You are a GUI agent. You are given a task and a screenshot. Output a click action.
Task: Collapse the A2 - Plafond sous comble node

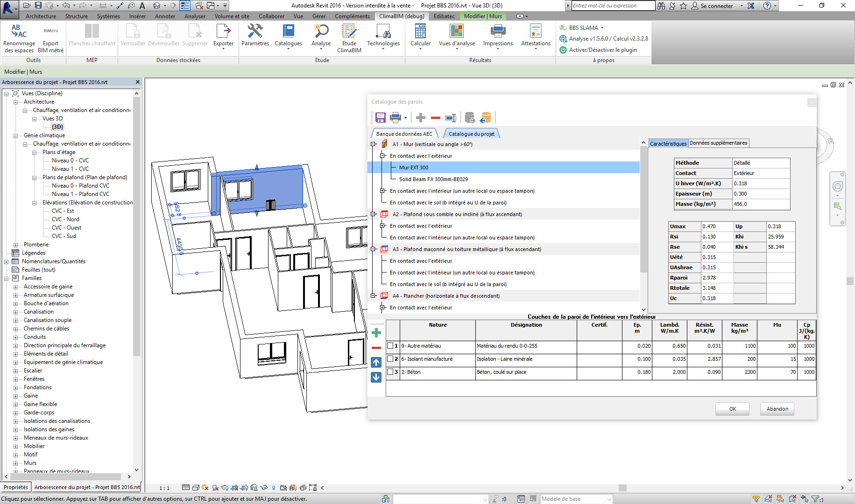374,214
